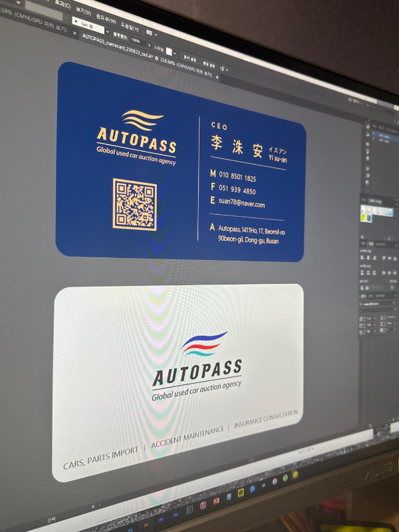Open the 윈도우(W) menu
This screenshot has height=532, width=399.
[x=106, y=19]
